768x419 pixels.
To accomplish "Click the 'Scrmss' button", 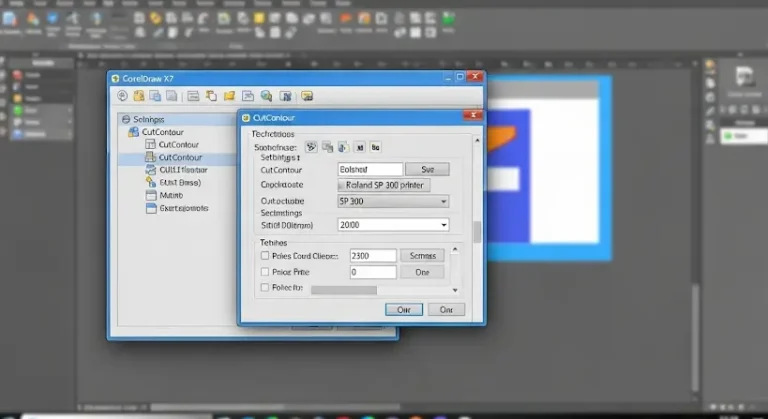I will click(422, 255).
